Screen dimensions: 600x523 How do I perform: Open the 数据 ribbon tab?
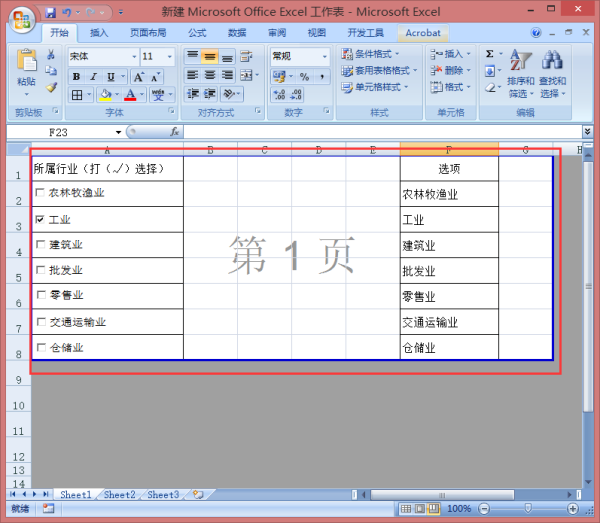click(x=237, y=33)
